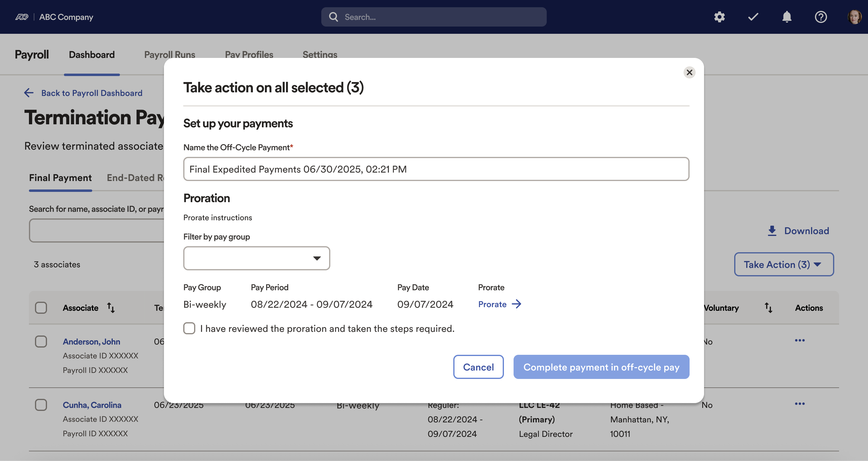The width and height of the screenshot is (868, 461).
Task: Click Complete payment in off-cycle pay
Action: click(601, 367)
